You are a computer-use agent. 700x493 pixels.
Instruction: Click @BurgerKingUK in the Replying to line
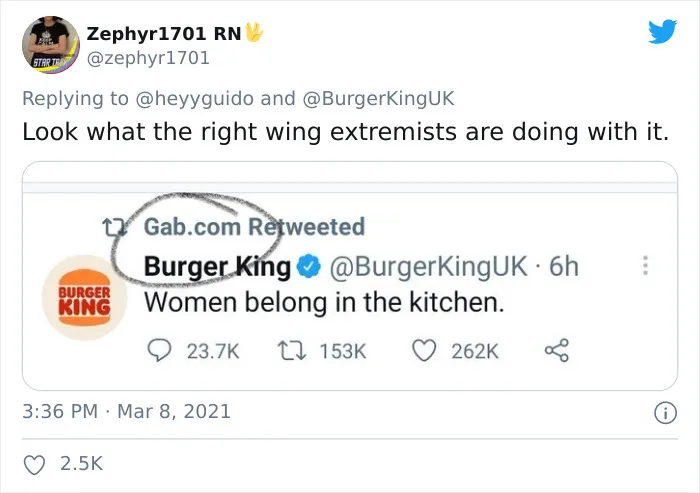point(378,99)
